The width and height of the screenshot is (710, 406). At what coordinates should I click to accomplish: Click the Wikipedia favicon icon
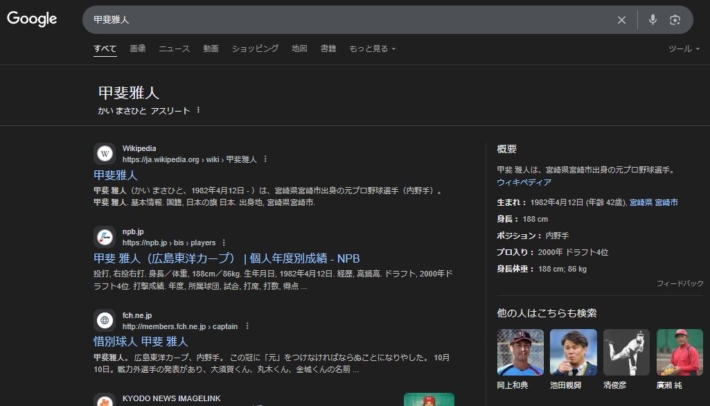click(105, 154)
